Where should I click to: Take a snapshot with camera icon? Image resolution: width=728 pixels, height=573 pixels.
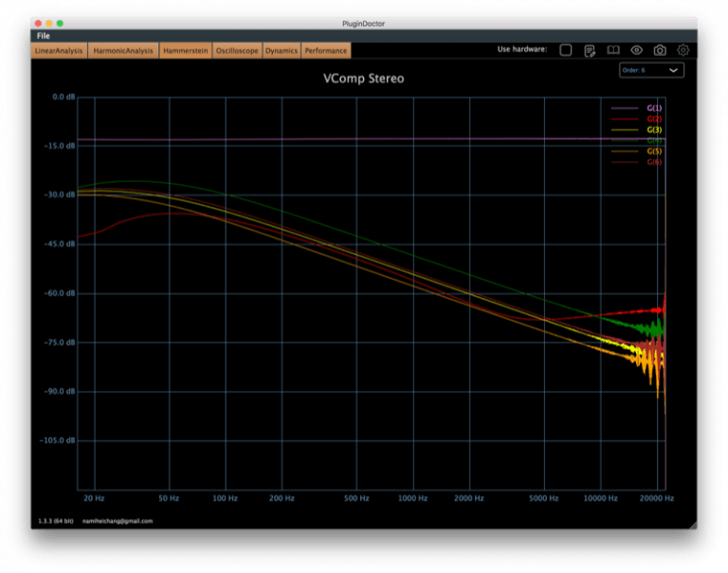pyautogui.click(x=660, y=50)
